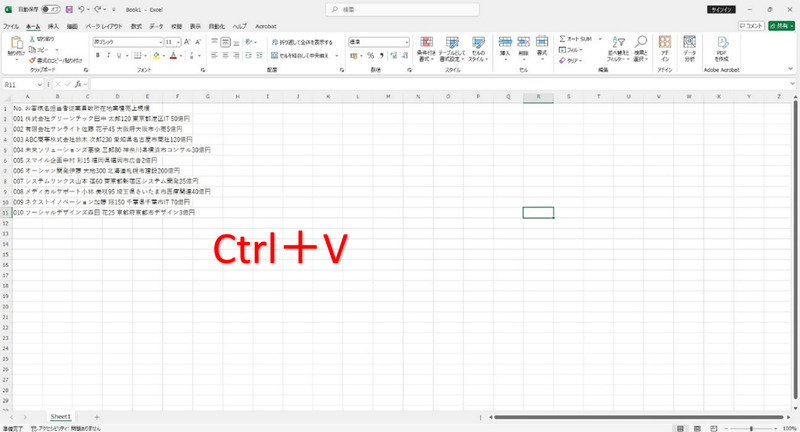Click the increase indent icon
Image resolution: width=800 pixels, height=432 pixels.
(x=259, y=56)
